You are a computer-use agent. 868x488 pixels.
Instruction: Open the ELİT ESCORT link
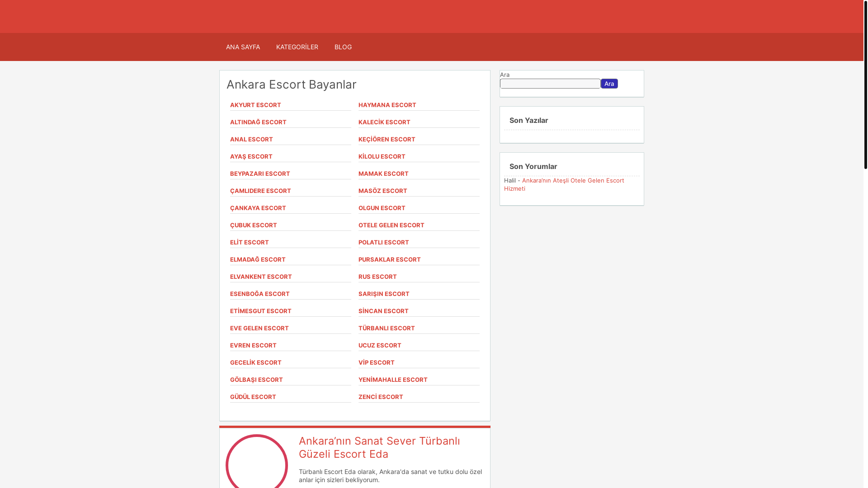coord(250,242)
